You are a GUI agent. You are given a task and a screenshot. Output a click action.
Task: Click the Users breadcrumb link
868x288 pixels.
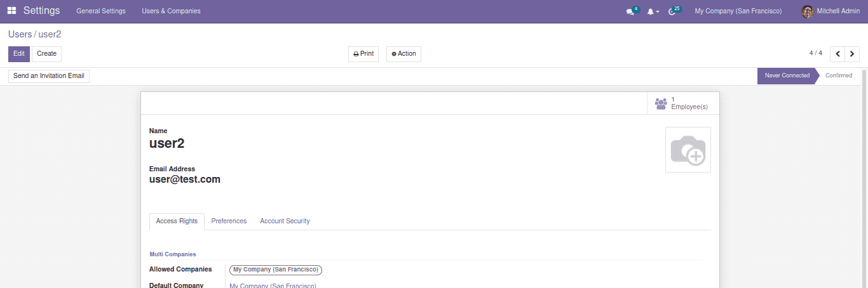coord(20,34)
